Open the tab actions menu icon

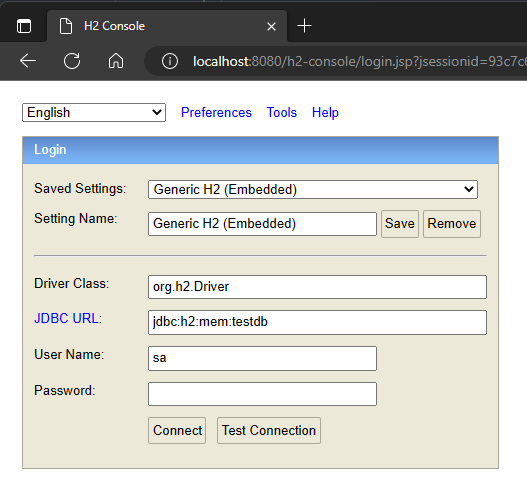(x=24, y=26)
